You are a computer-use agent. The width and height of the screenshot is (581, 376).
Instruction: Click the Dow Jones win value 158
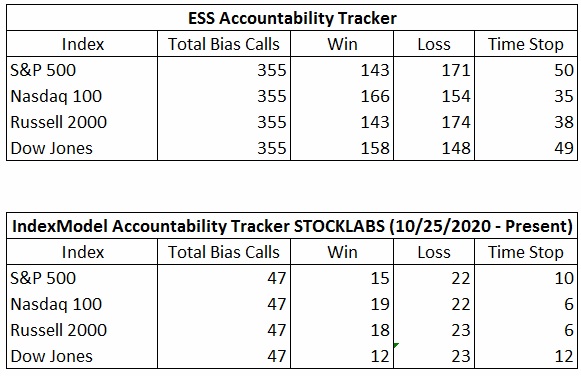[375, 148]
